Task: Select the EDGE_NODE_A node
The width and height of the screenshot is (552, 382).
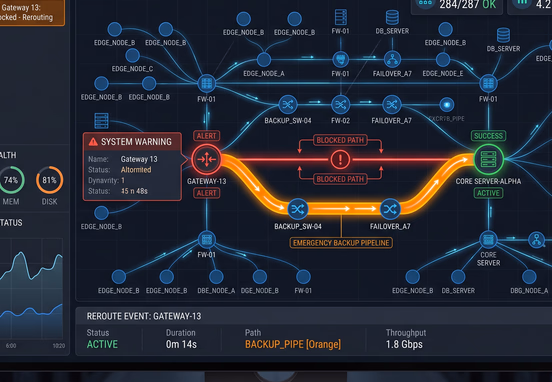Action: [264, 60]
